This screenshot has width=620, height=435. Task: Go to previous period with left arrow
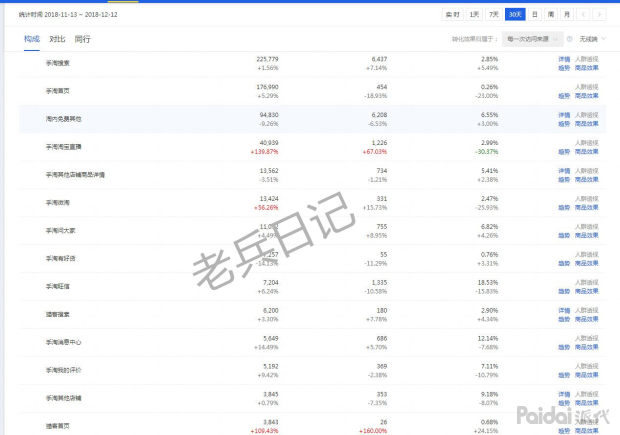click(583, 15)
